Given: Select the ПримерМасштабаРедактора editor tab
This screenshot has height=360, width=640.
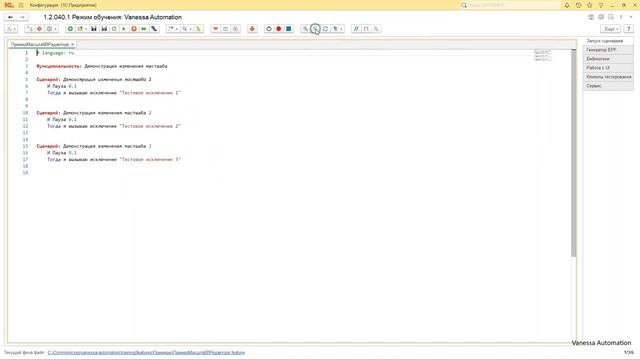Looking at the screenshot, I should 40,44.
